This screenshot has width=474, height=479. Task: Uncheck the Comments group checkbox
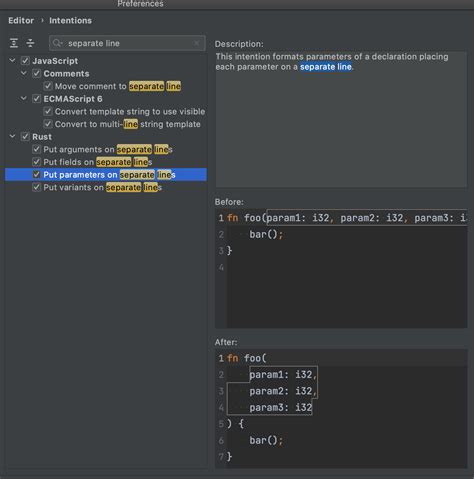[36, 73]
